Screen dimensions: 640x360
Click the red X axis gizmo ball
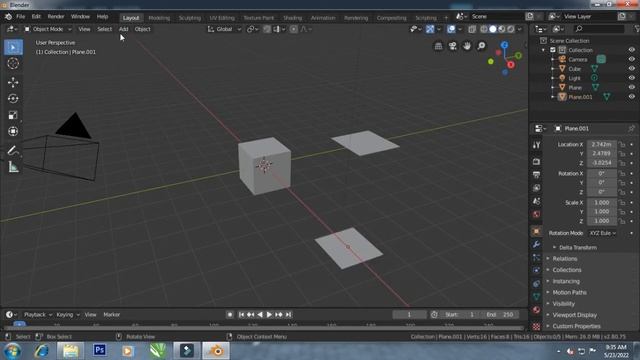coord(511,65)
